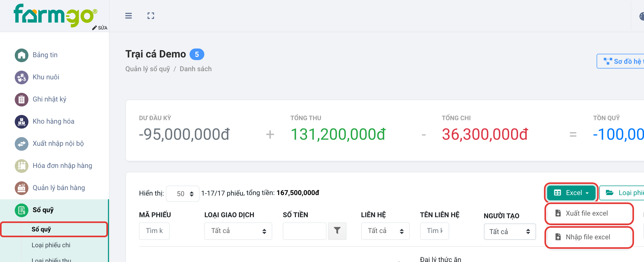Click the Dư đầu kỳ amount -95,000,000đ
Screen dimensions: 644x262
pos(184,134)
